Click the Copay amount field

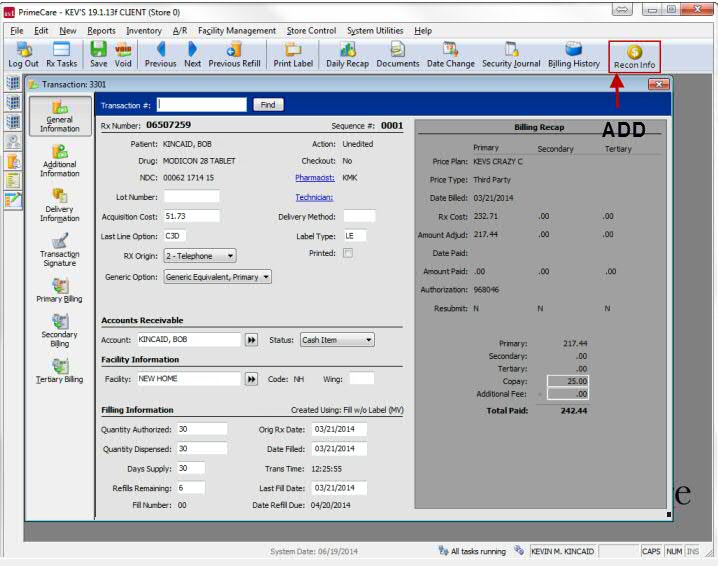click(568, 381)
